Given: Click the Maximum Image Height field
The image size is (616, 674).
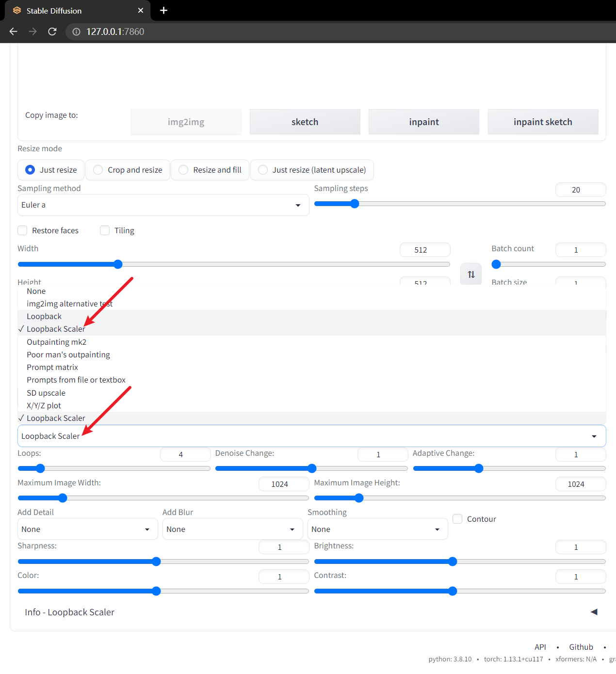Looking at the screenshot, I should pos(581,484).
